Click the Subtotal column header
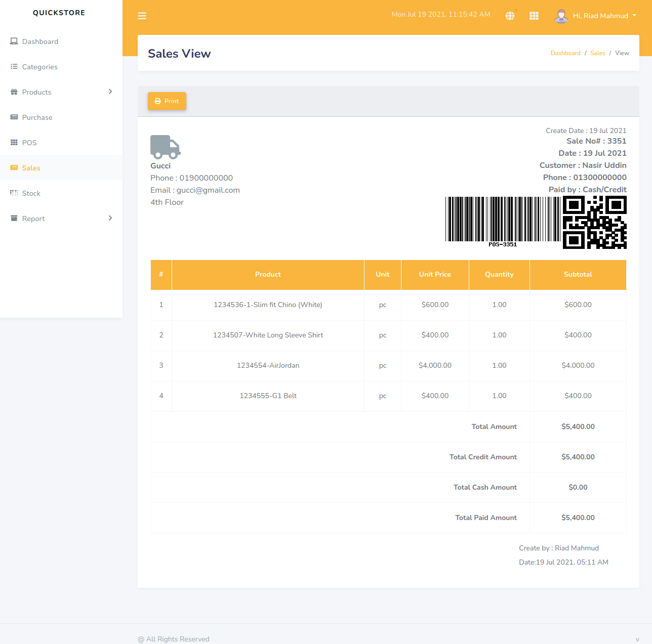 click(578, 274)
